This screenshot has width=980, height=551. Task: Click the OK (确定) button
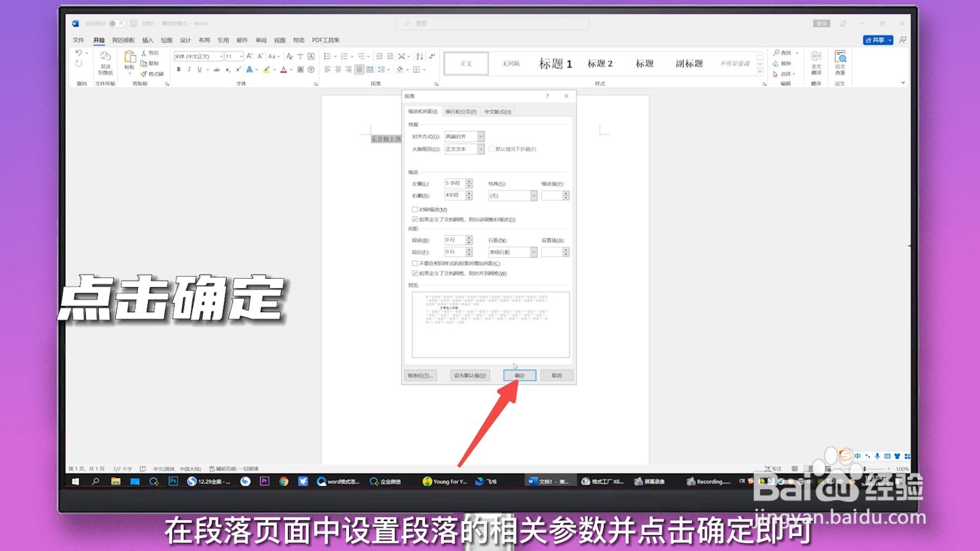click(519, 375)
